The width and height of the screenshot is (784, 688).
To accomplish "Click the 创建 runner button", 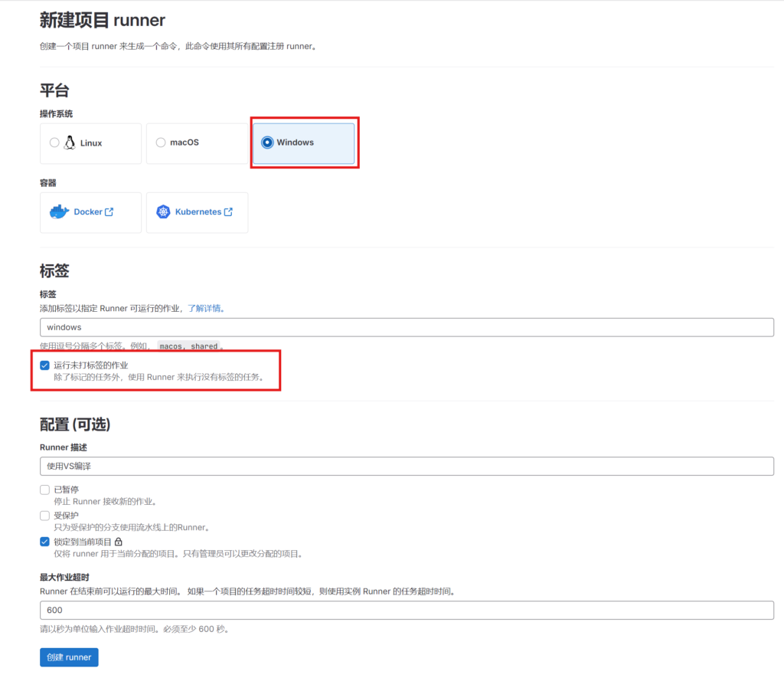I will pos(69,657).
